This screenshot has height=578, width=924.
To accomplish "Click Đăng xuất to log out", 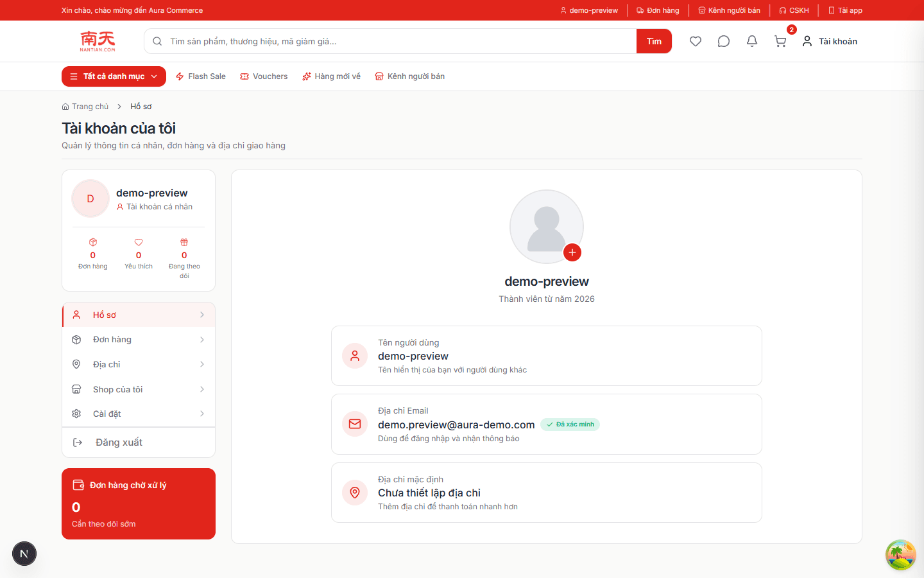I will (x=139, y=442).
